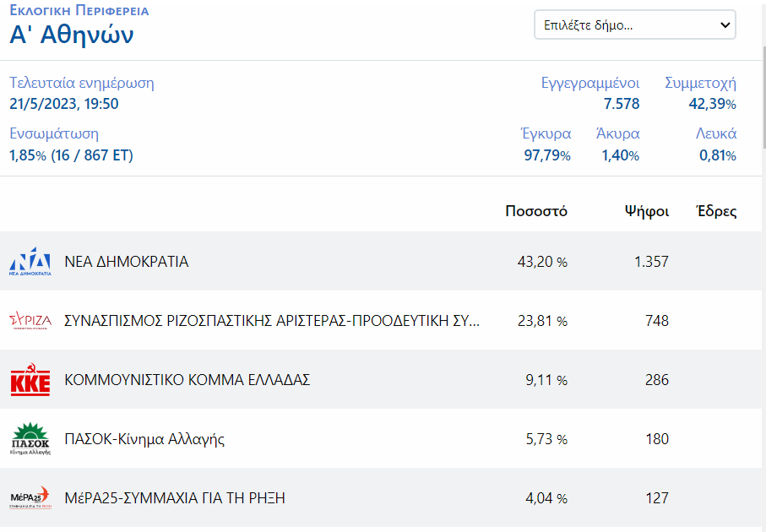Click the 97,79% valid votes value

tap(547, 155)
